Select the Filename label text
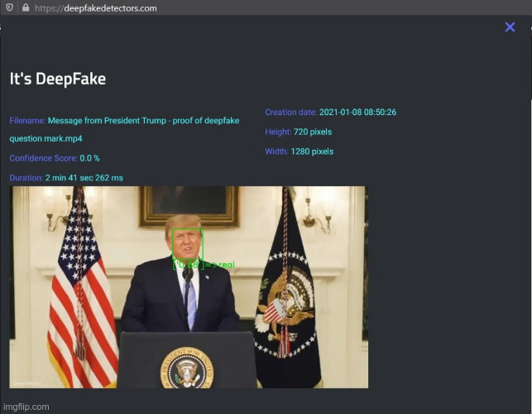Viewport: 532px width, 414px height. (x=27, y=121)
